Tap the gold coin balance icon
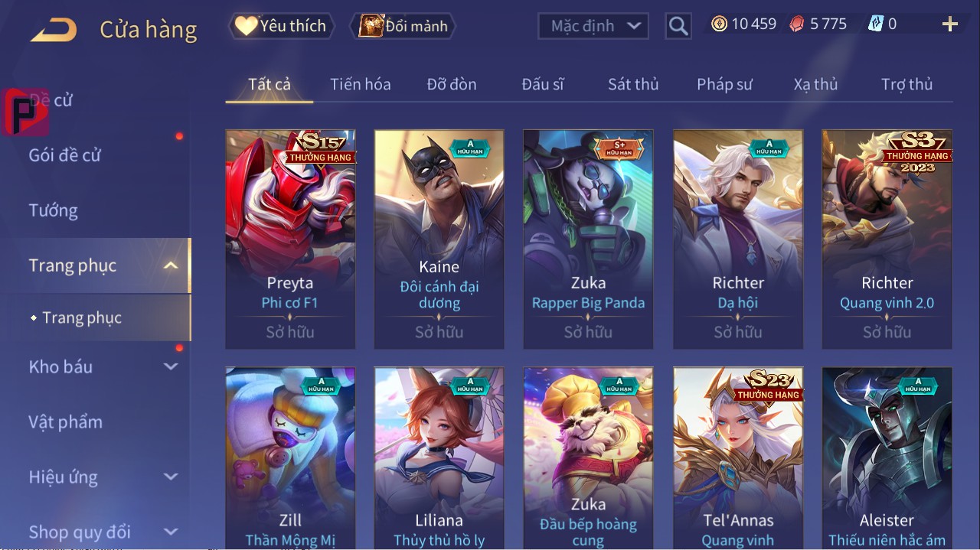 pos(719,24)
